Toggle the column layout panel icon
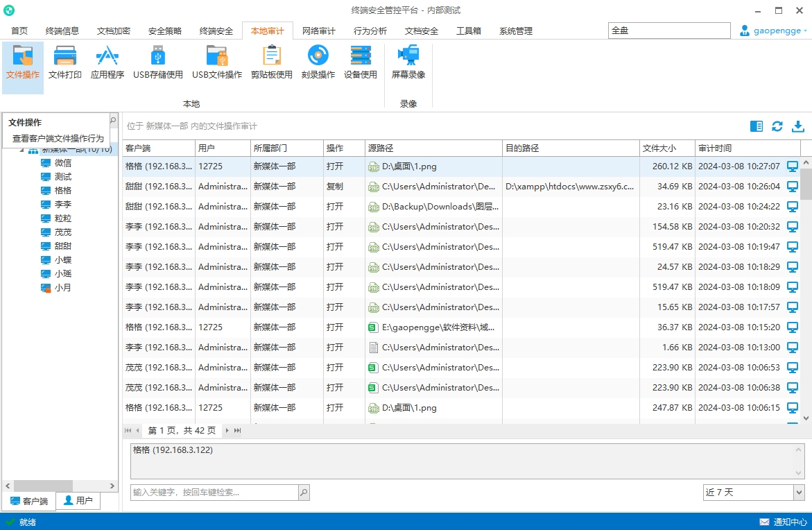The height and width of the screenshot is (530, 812). click(x=756, y=126)
